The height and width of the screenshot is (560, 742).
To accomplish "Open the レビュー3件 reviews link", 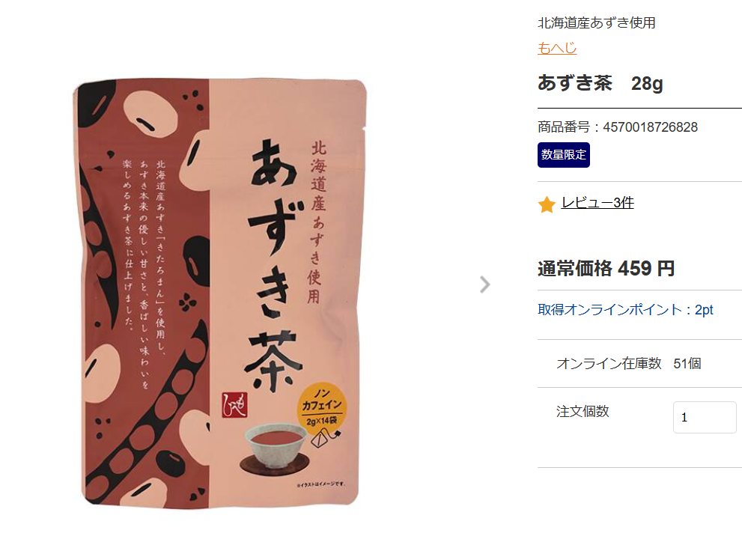I will tap(597, 202).
